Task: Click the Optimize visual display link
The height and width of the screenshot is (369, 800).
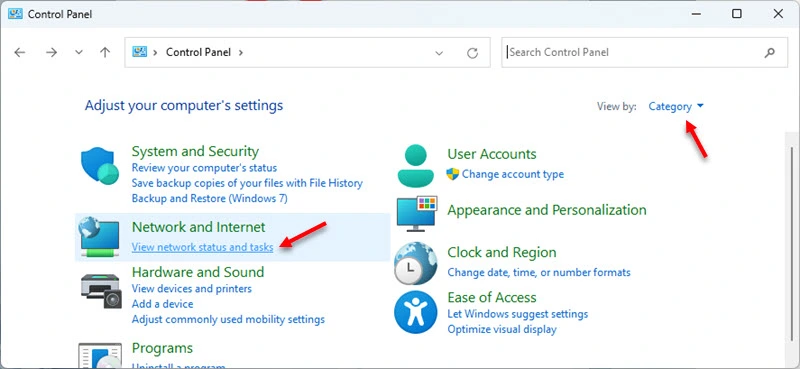Action: (x=502, y=330)
